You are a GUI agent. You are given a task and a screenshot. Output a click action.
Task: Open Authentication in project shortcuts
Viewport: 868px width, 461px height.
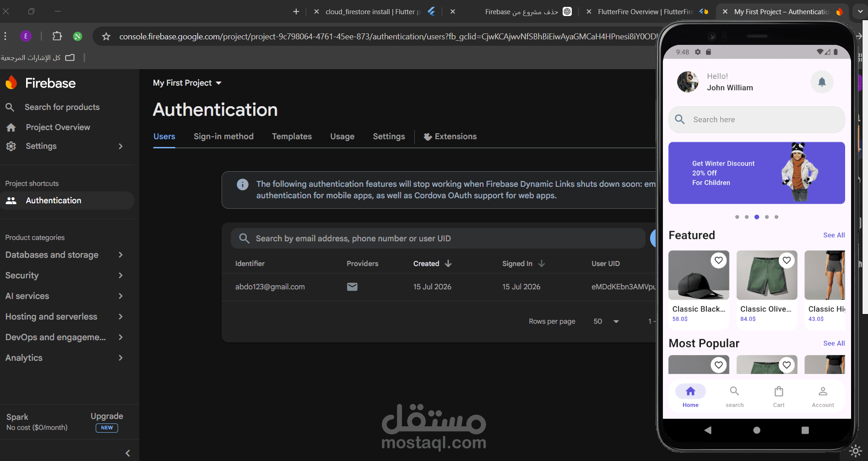point(67,201)
